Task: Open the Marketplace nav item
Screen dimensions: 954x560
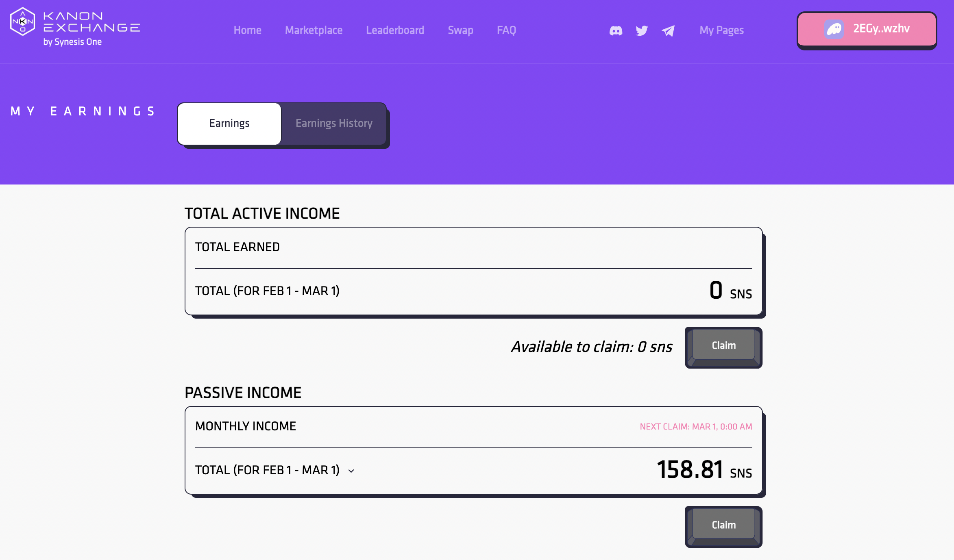Action: pyautogui.click(x=314, y=30)
